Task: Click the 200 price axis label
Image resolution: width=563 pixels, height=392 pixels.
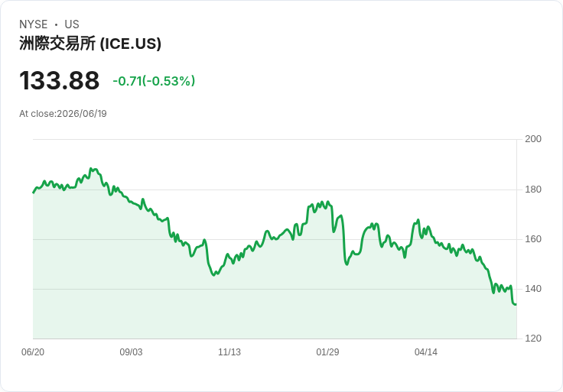Action: [x=533, y=139]
